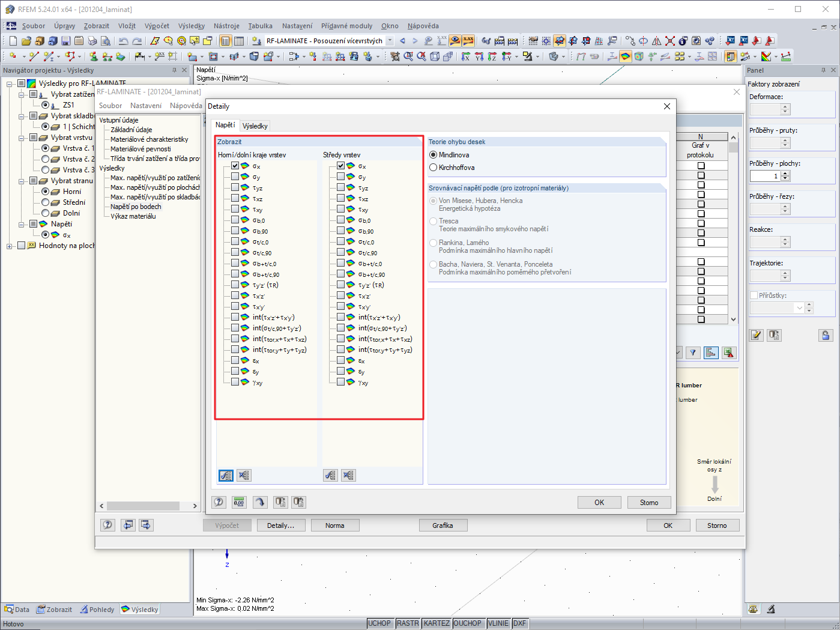Image resolution: width=840 pixels, height=630 pixels.
Task: Click Excel export icon in RF-LAMINATE
Action: pos(729,353)
